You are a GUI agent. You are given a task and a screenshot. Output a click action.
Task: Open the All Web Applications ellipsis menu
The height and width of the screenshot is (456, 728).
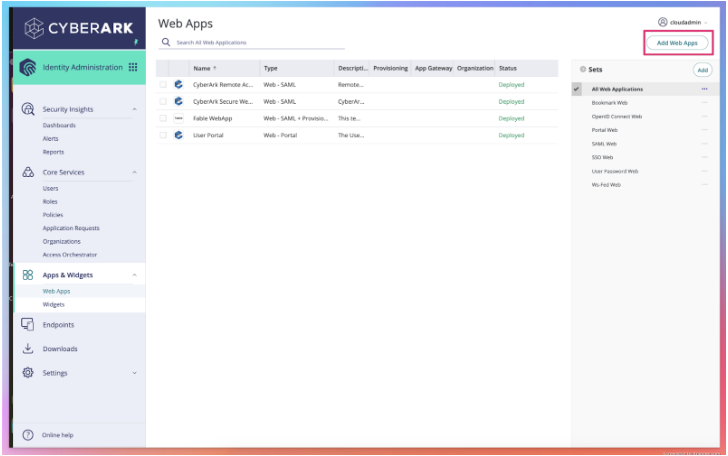(704, 89)
